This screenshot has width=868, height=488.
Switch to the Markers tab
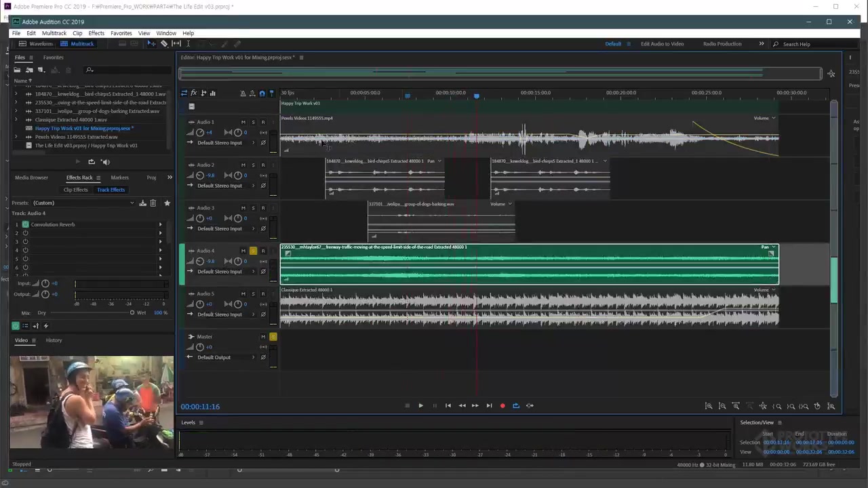point(119,178)
